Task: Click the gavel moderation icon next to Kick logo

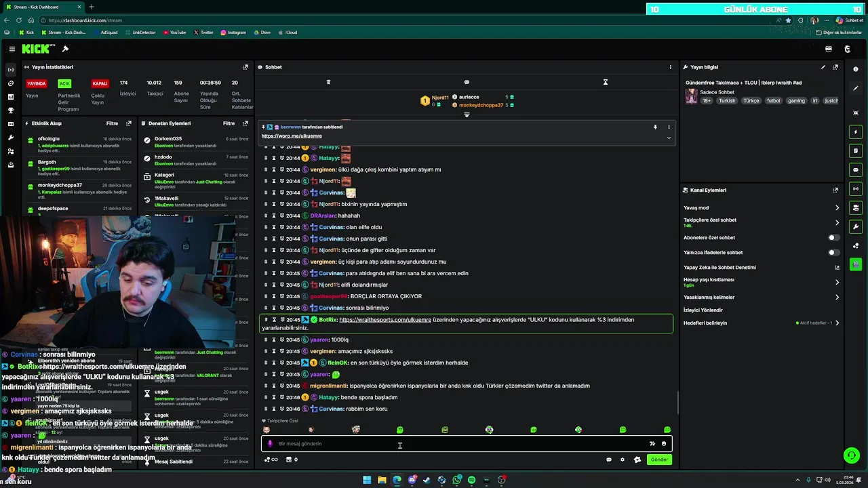Action: coord(65,49)
